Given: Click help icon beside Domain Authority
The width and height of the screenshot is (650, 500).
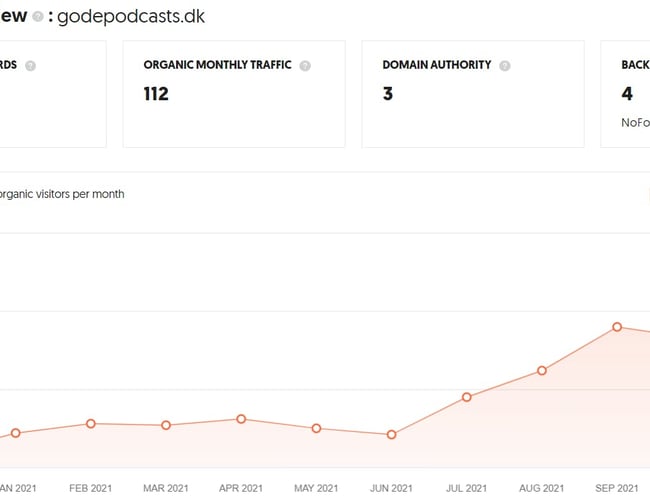Looking at the screenshot, I should (505, 66).
